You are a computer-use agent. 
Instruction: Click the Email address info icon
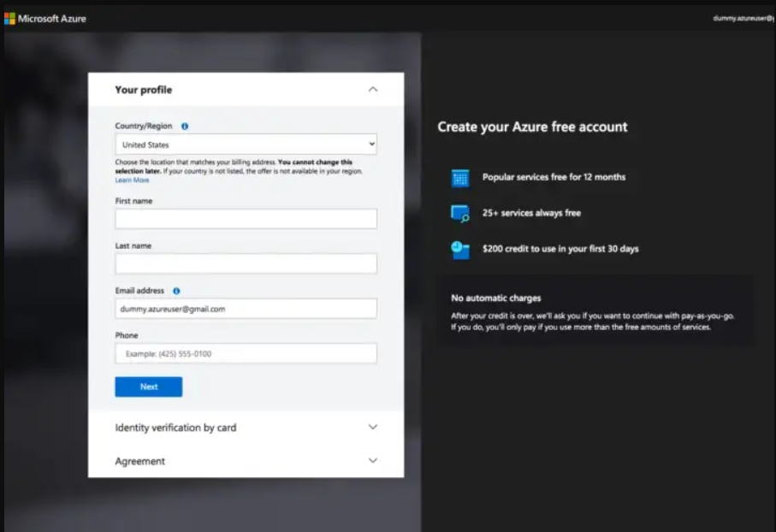click(x=176, y=291)
